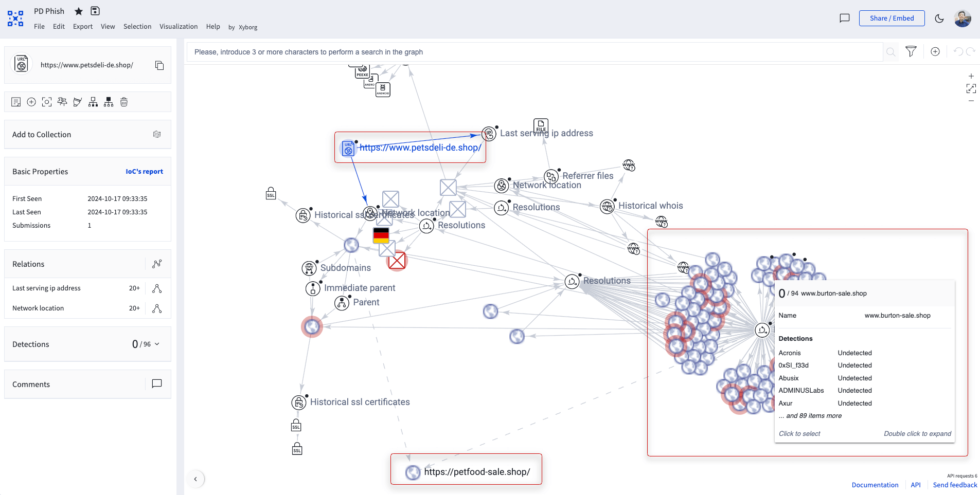Fit graph to screen icon
The width and height of the screenshot is (980, 495).
pos(971,88)
